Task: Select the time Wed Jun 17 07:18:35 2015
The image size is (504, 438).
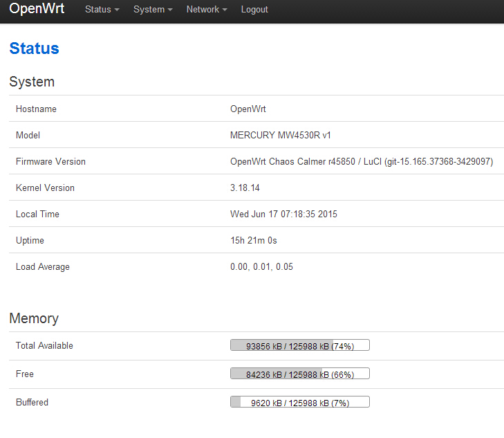Action: pyautogui.click(x=283, y=215)
